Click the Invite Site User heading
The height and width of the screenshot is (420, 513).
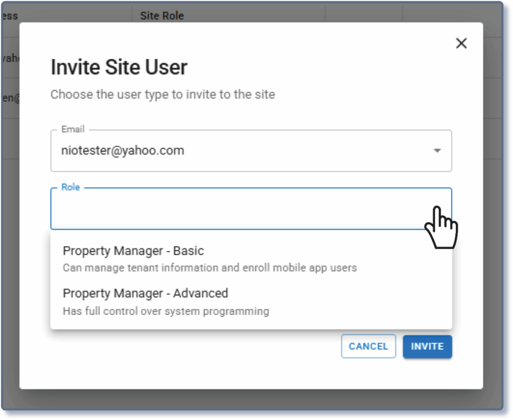click(119, 68)
